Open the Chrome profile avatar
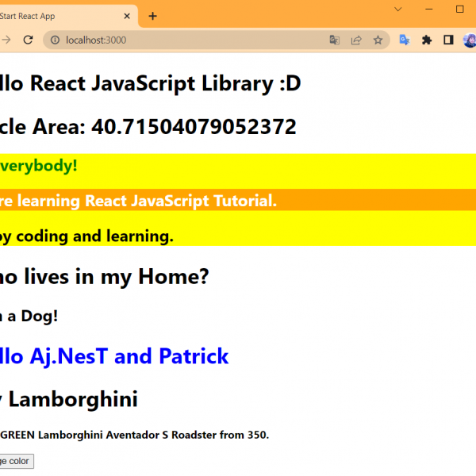 point(469,40)
